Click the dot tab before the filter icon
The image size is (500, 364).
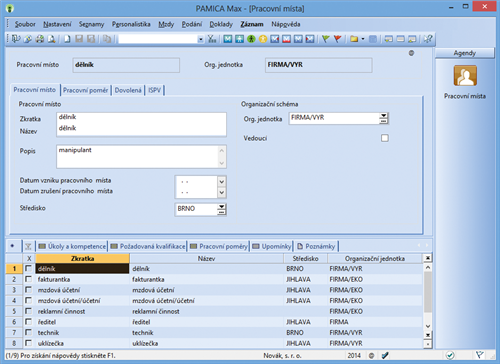[12, 246]
